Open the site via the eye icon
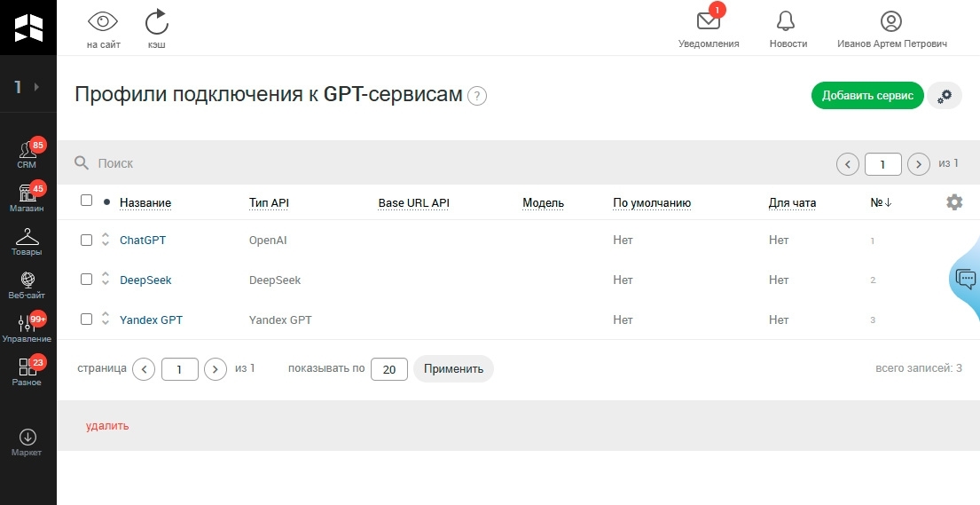The image size is (980, 505). [x=103, y=22]
